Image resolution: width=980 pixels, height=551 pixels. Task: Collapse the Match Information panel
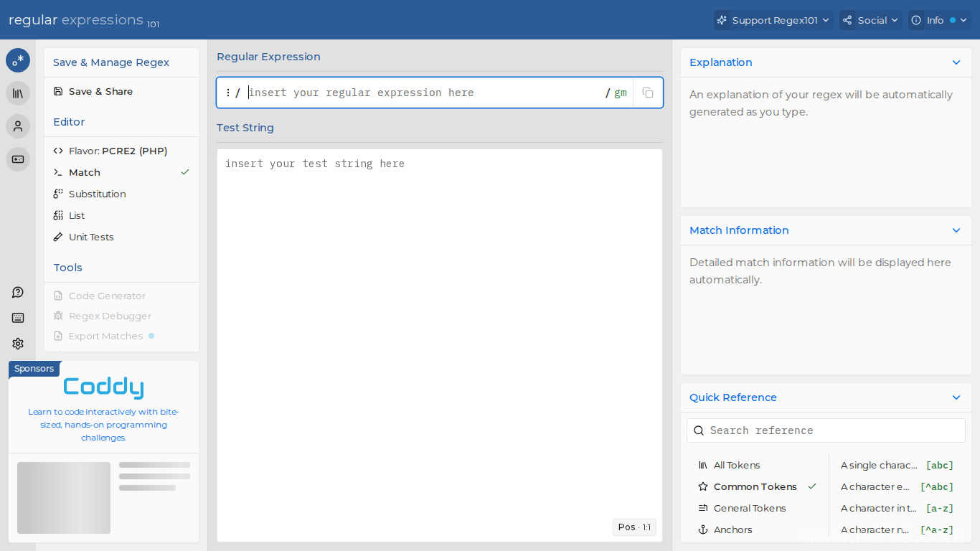pos(956,230)
